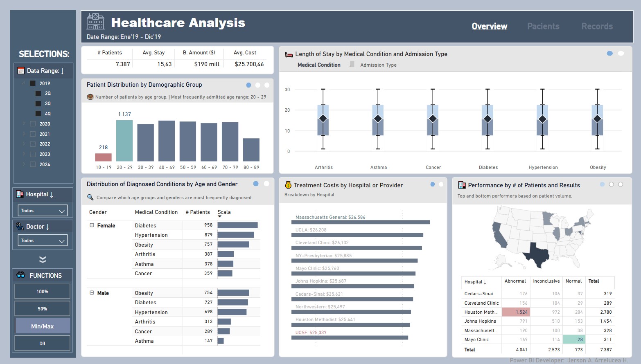Screen dimensions: 641x364
Task: Expand the 2022 year tree node
Action: point(24,144)
